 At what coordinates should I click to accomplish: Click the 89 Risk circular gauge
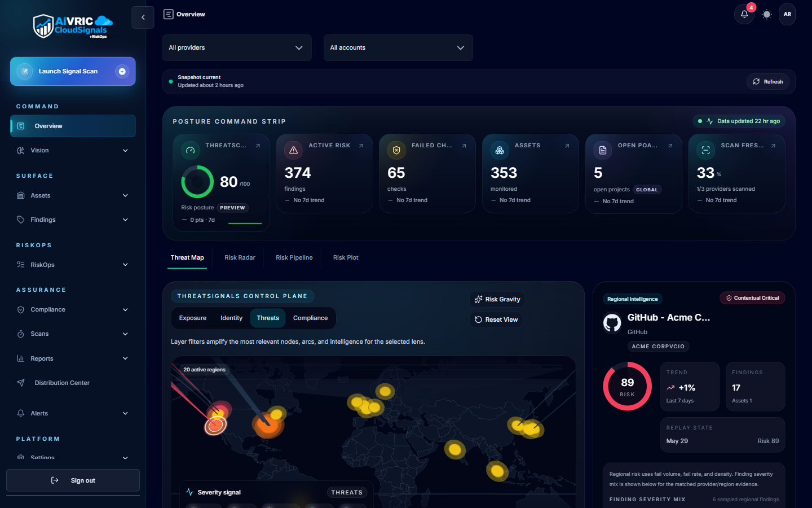628,387
